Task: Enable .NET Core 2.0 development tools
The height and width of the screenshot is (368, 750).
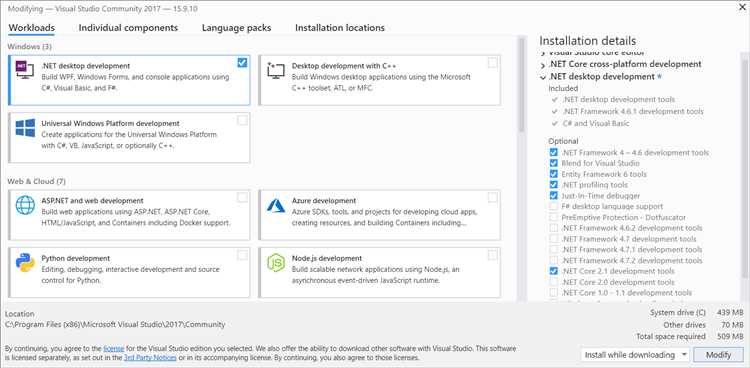Action: click(553, 282)
